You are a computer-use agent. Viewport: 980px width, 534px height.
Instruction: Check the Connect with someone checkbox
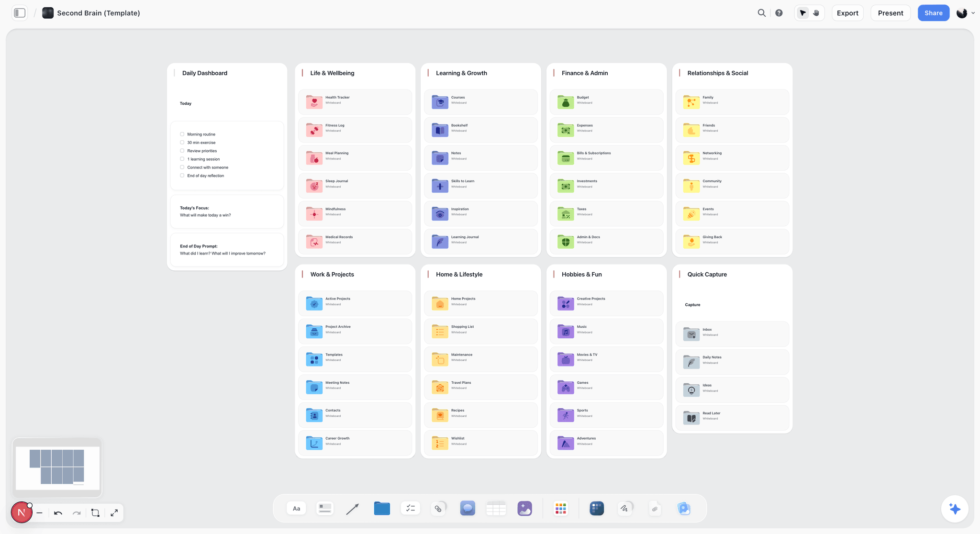click(x=182, y=167)
